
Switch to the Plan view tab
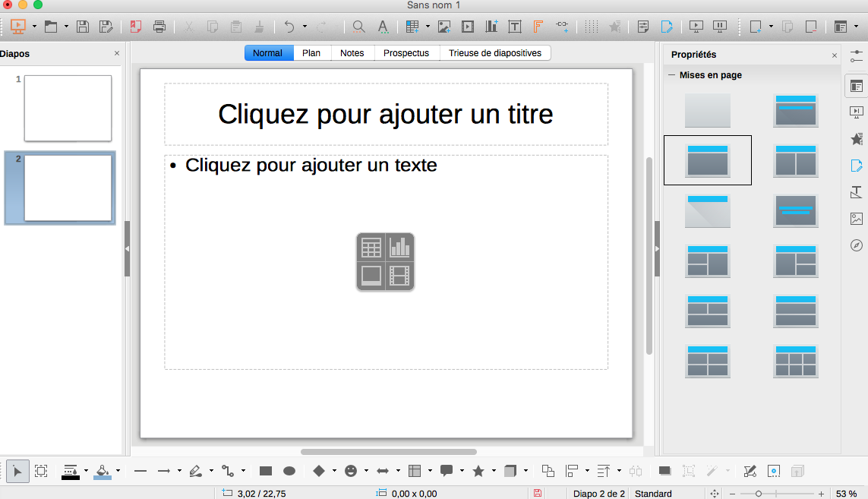coord(311,53)
